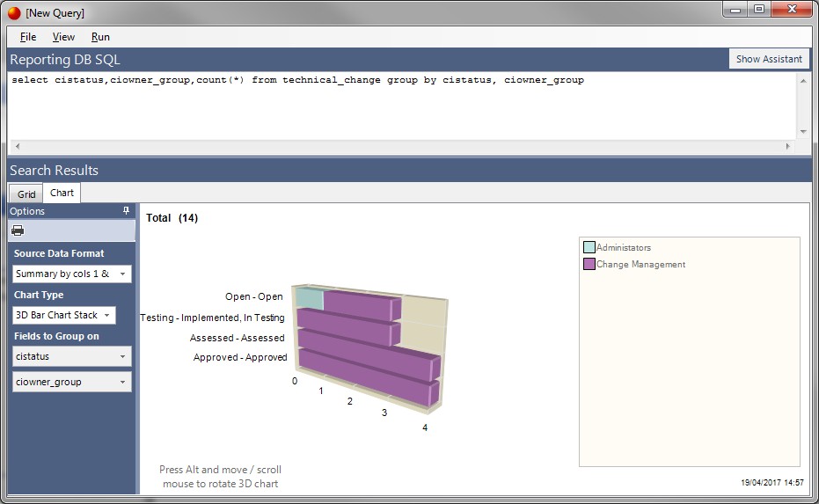Click the purple Approved bar in chart
This screenshot has width=819, height=504.
[369, 377]
